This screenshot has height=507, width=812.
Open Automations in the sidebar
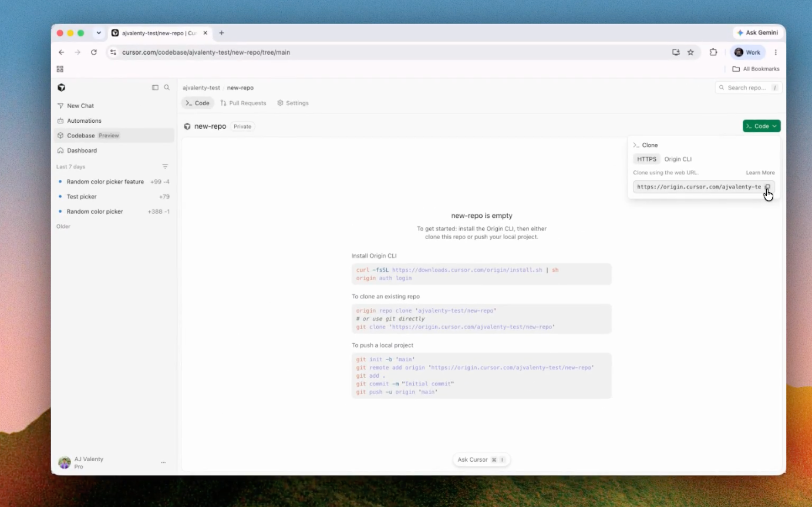pos(113,120)
